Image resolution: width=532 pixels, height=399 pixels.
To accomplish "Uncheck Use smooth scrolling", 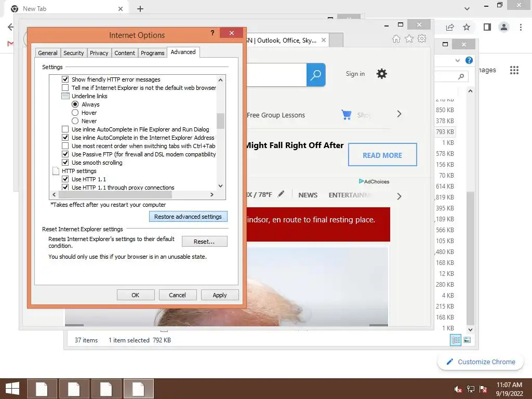I will 65,163.
